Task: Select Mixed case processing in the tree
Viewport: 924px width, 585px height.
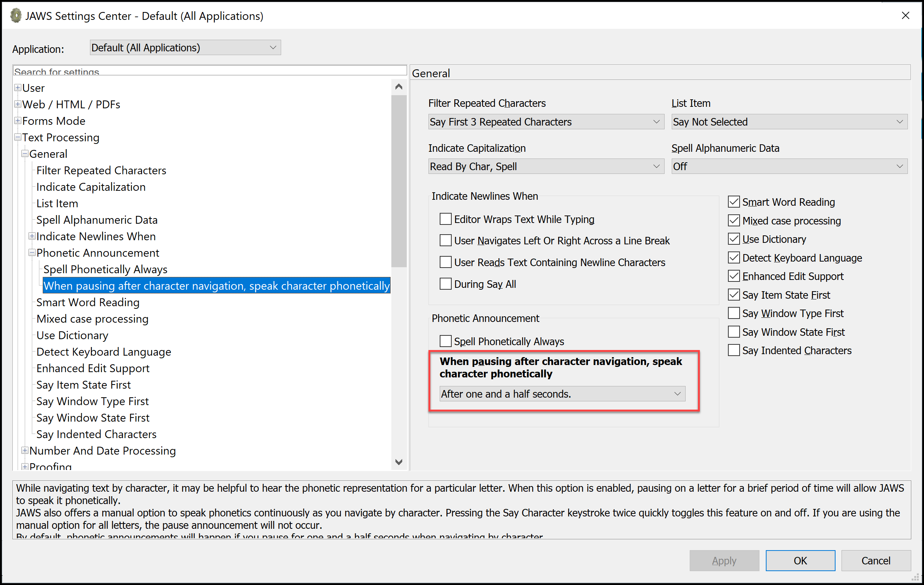Action: point(93,319)
